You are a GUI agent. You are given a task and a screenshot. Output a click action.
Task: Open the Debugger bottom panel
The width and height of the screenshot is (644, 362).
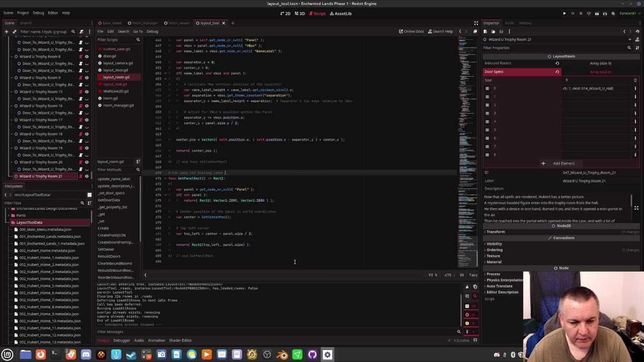click(x=121, y=340)
